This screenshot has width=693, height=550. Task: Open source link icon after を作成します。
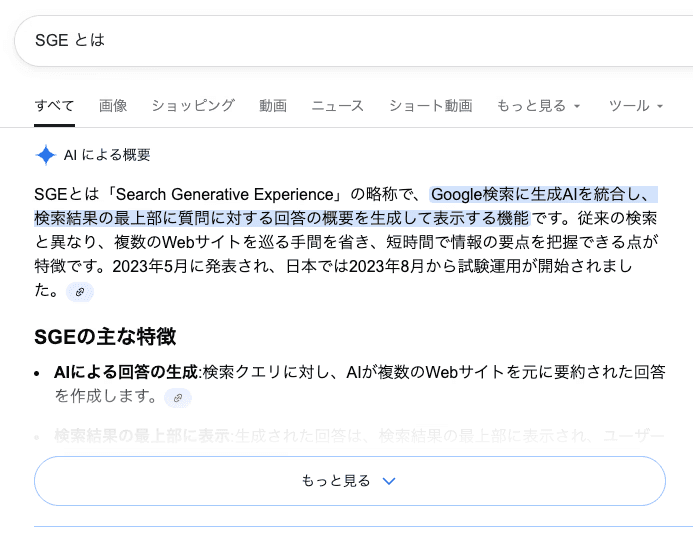click(x=178, y=398)
